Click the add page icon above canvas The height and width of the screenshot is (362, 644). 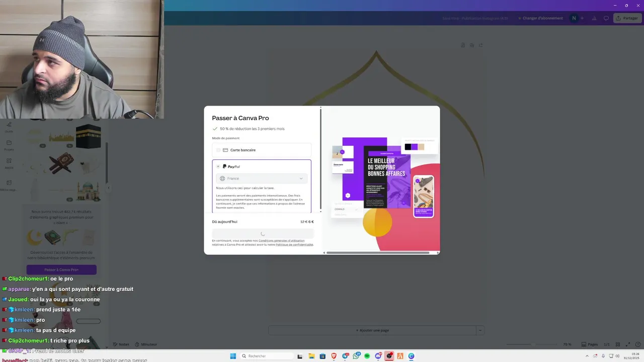pyautogui.click(x=481, y=45)
